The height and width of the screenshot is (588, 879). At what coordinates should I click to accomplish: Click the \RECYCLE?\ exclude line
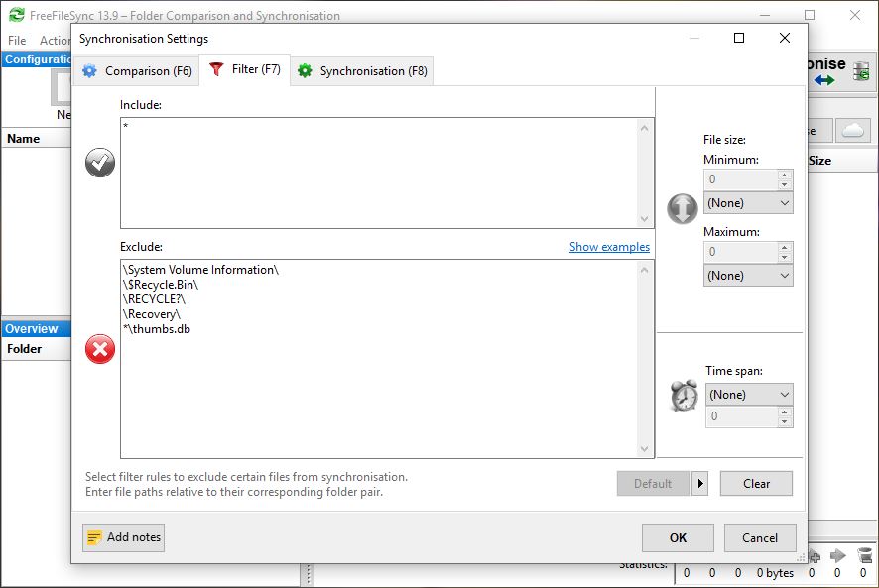(154, 299)
